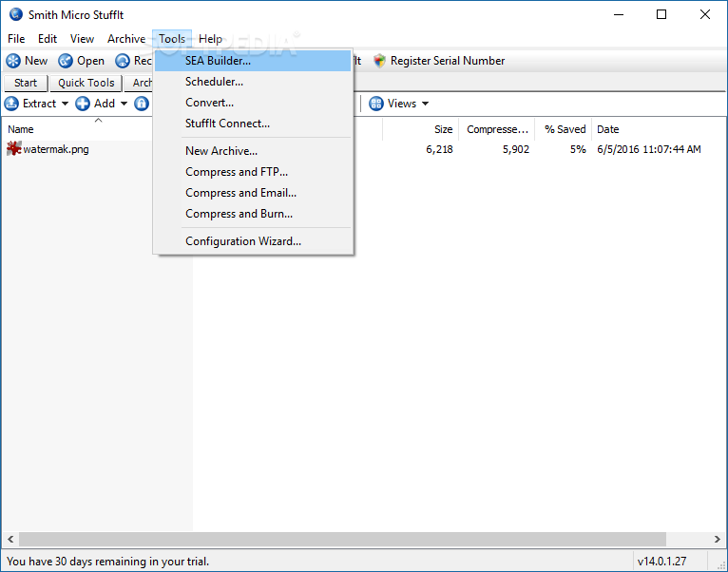The image size is (728, 572).
Task: Click the Register Serial Number button
Action: pyautogui.click(x=439, y=61)
